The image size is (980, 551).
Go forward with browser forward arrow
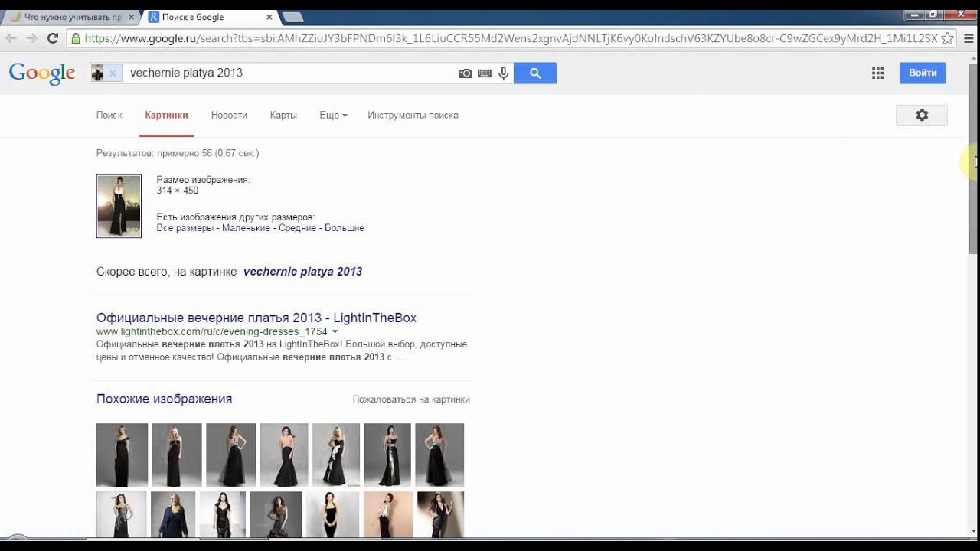coord(32,38)
